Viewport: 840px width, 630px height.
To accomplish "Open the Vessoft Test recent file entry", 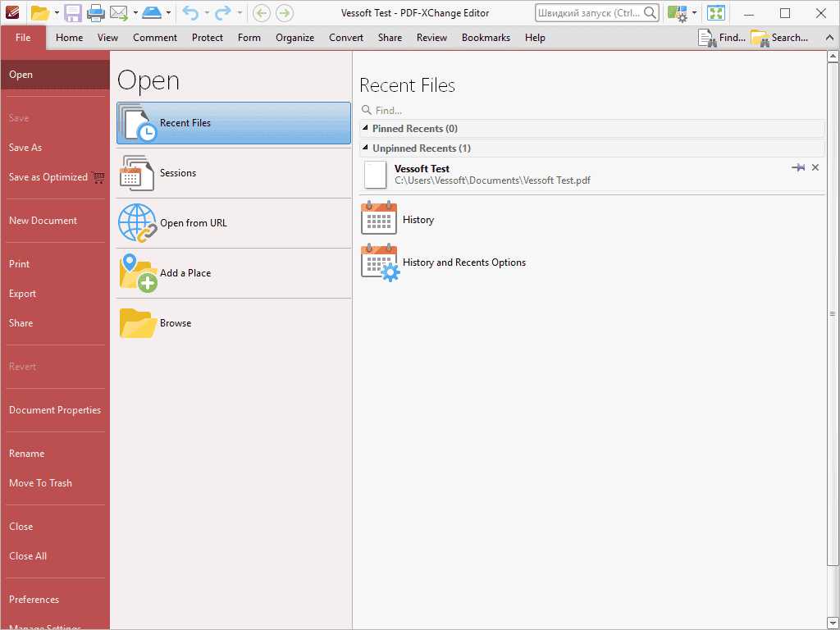I will (x=592, y=175).
